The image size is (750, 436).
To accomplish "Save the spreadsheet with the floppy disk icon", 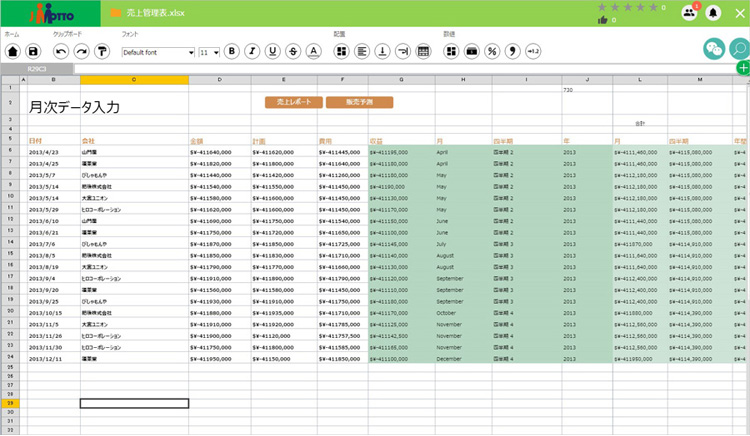I will pyautogui.click(x=33, y=51).
